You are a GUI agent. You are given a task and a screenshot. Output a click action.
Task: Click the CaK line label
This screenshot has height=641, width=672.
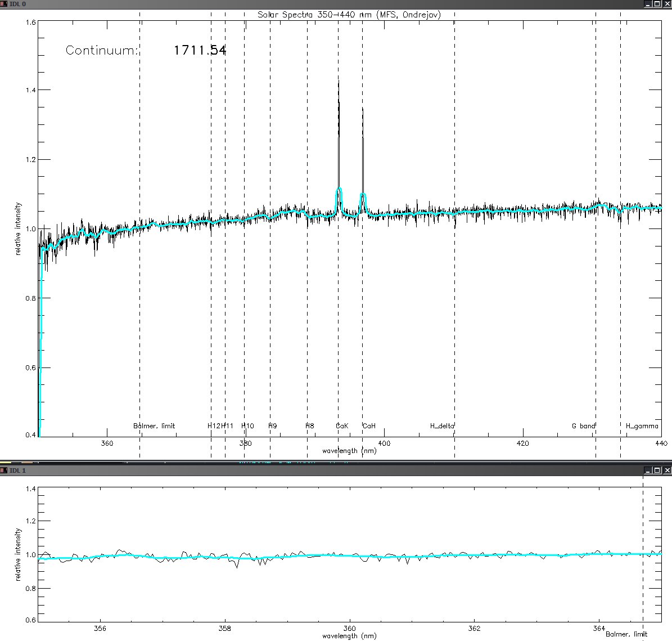point(342,426)
